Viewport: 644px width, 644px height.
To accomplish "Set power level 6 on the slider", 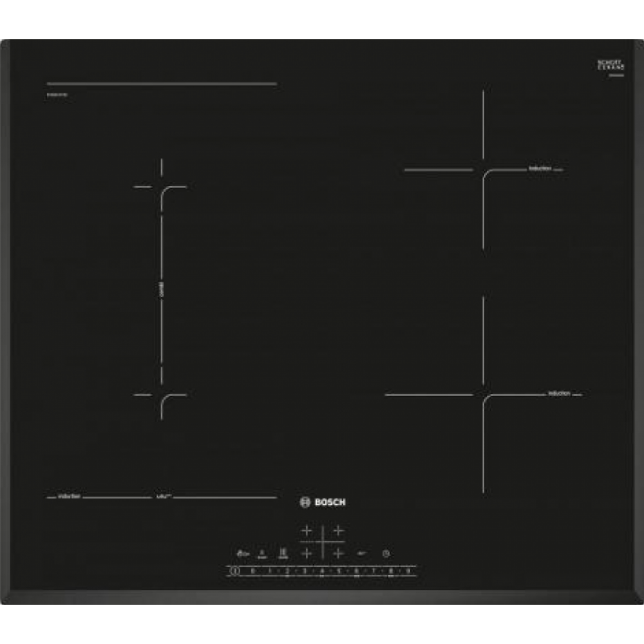I will click(357, 571).
